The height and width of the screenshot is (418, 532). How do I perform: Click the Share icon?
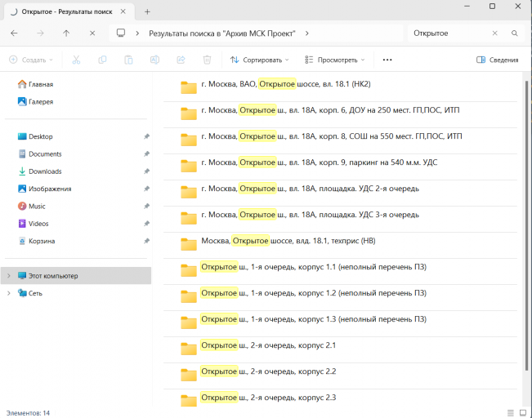pos(181,60)
